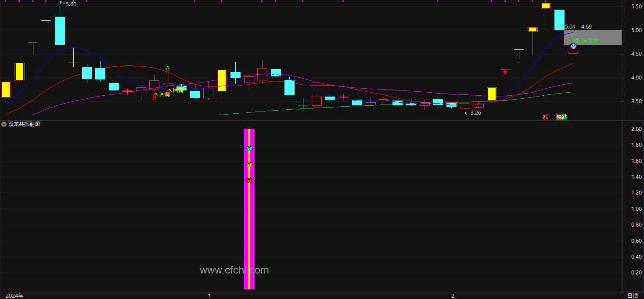
Task: Click the red up-arrow signal marker
Action: point(505,72)
